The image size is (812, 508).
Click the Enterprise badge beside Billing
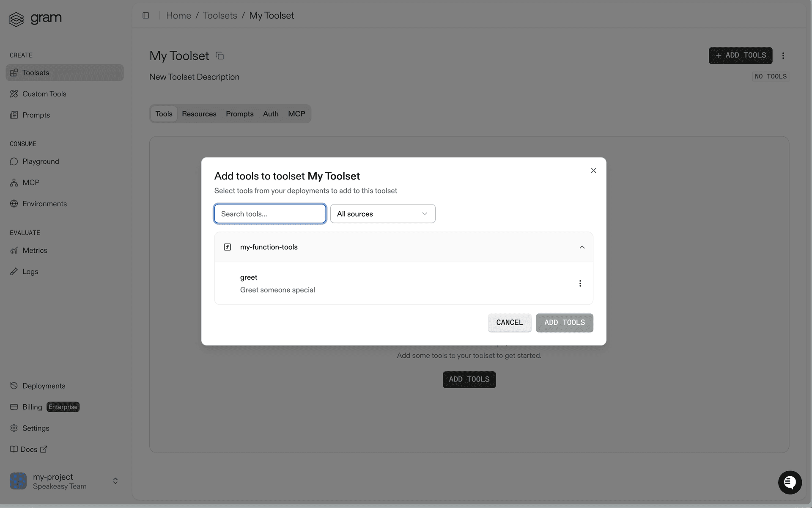[x=63, y=407]
